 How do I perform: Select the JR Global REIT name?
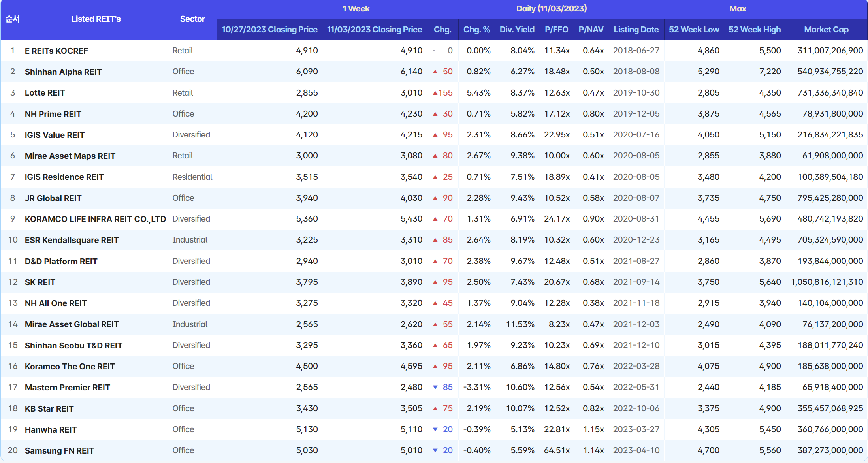click(x=53, y=198)
